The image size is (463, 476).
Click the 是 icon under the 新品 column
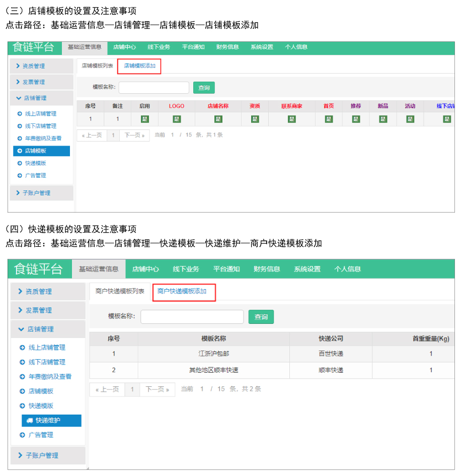coord(382,119)
